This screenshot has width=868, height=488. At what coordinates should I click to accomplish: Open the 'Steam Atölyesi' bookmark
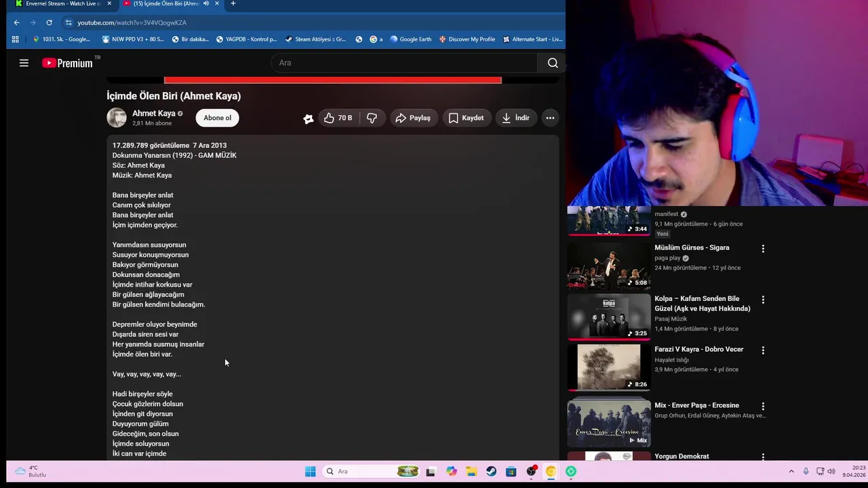point(315,39)
